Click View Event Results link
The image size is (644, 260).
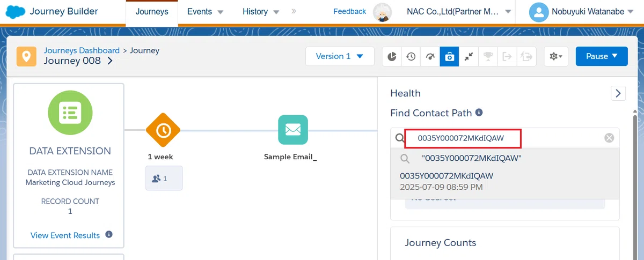65,235
